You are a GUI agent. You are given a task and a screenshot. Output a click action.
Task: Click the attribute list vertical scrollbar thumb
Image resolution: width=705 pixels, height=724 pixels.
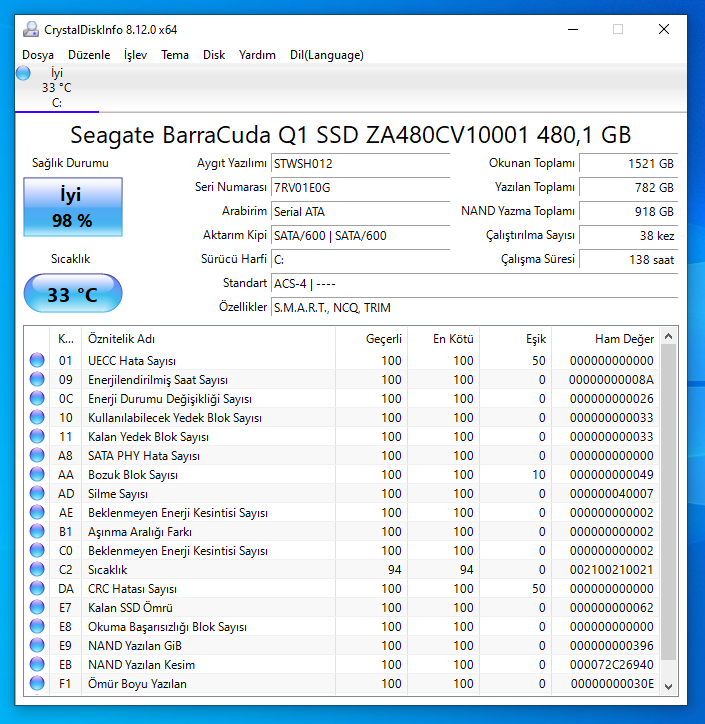669,502
